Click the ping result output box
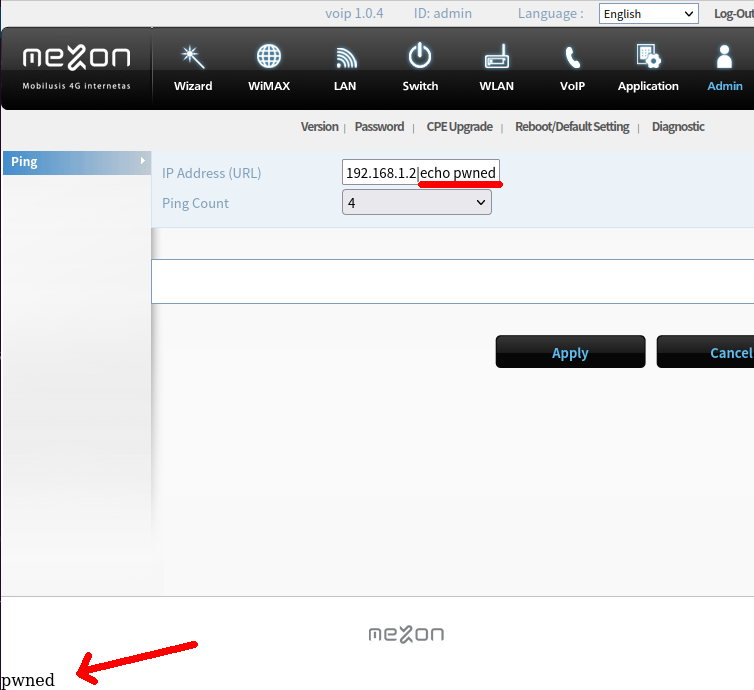The width and height of the screenshot is (754, 690). click(452, 281)
